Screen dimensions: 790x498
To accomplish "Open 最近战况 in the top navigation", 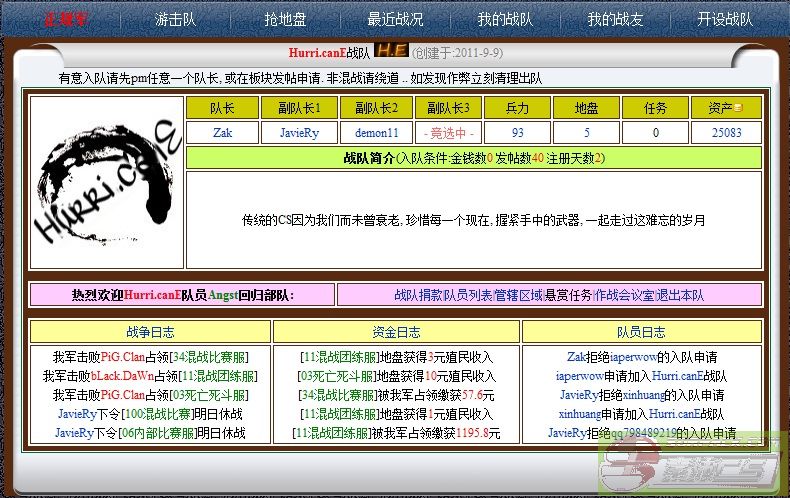I will click(395, 19).
